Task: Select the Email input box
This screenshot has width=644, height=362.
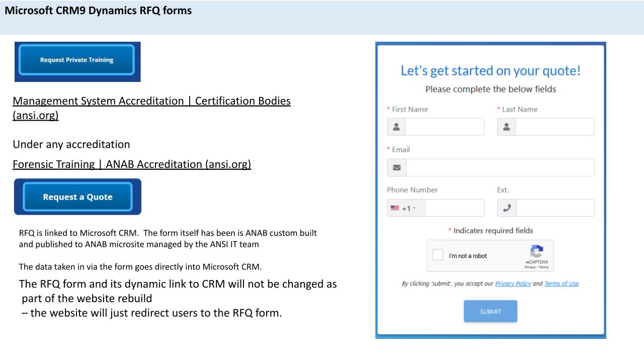Action: tap(500, 167)
